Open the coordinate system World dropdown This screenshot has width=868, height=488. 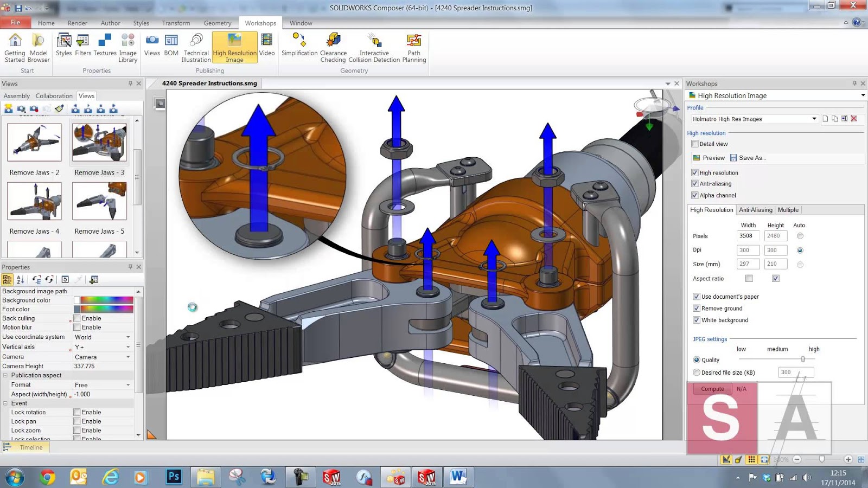coord(128,337)
